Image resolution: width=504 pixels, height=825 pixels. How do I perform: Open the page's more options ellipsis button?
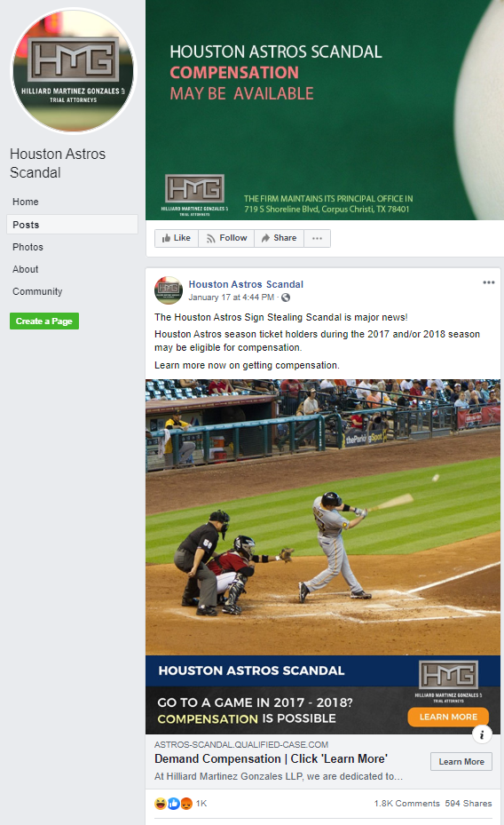coord(317,238)
